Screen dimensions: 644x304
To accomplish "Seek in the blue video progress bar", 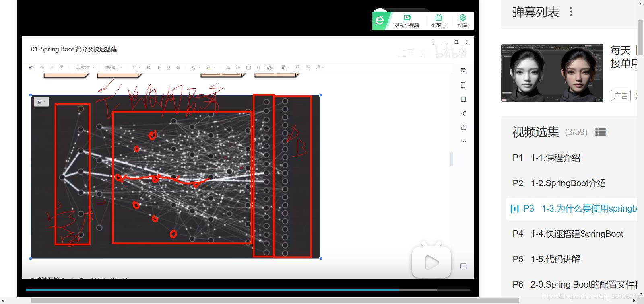I will (x=248, y=290).
